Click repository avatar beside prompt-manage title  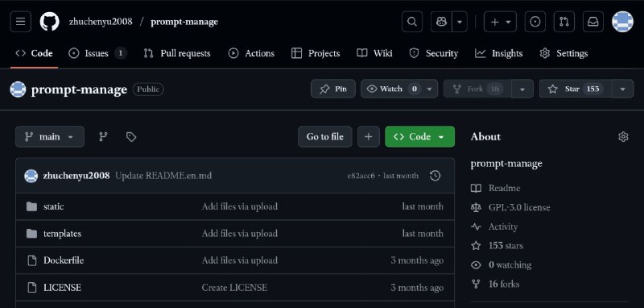pos(18,89)
